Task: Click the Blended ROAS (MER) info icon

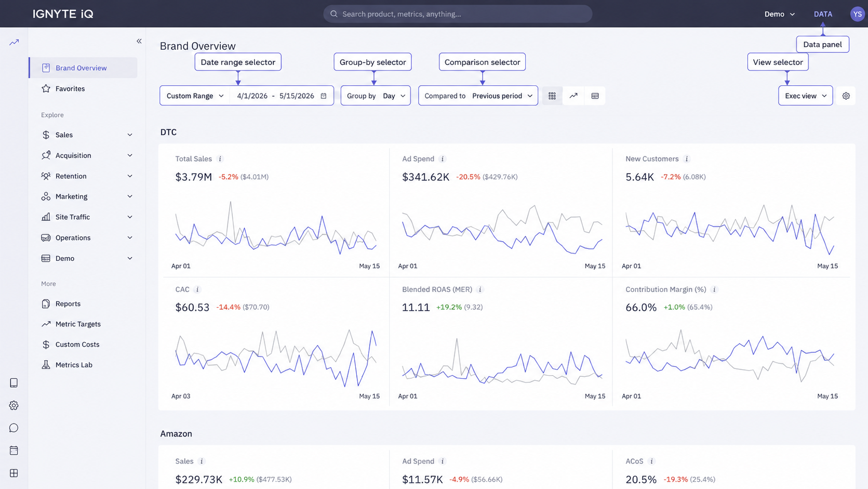Action: coord(480,289)
